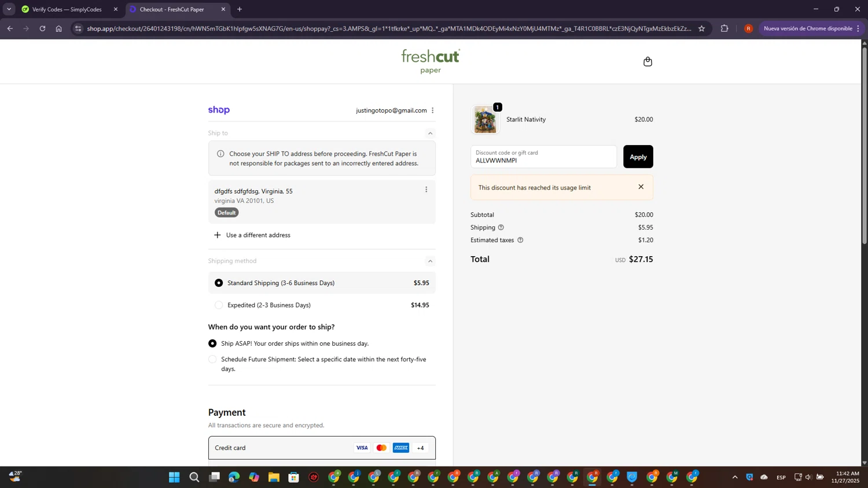868x488 pixels.
Task: Open the saved address options menu
Action: (x=426, y=190)
